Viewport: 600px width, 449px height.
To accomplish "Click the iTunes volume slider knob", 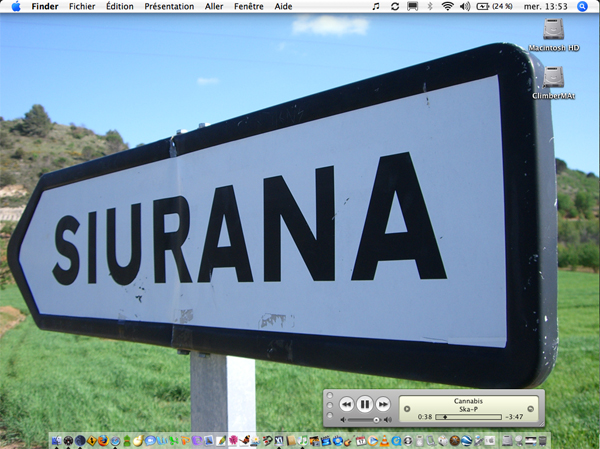I will pyautogui.click(x=376, y=420).
